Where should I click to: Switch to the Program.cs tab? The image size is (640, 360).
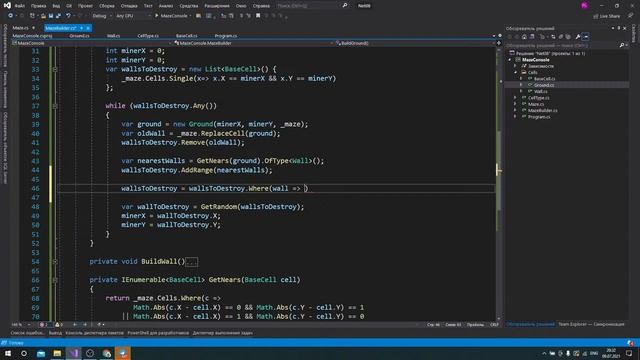pos(226,36)
